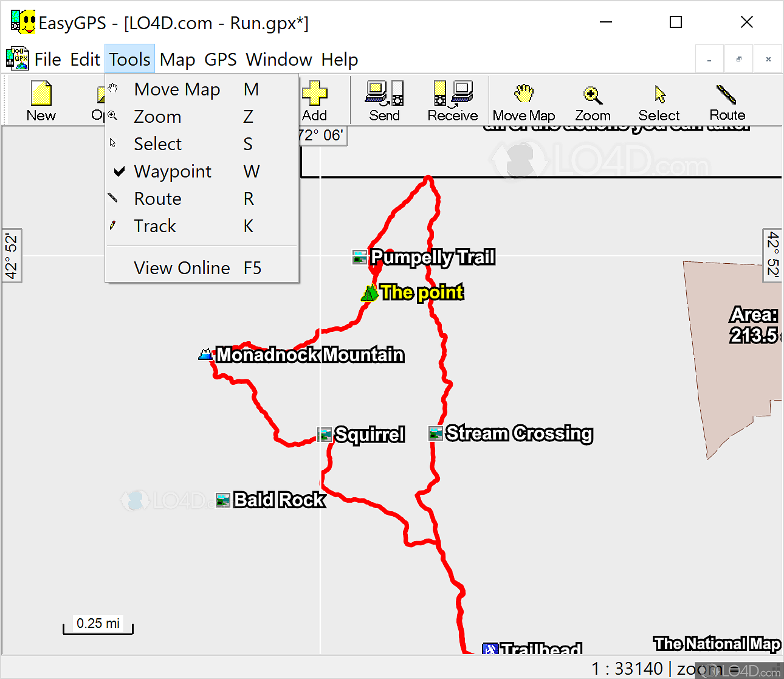Click the Monadnock Mountain map label
The height and width of the screenshot is (679, 784).
pos(311,354)
